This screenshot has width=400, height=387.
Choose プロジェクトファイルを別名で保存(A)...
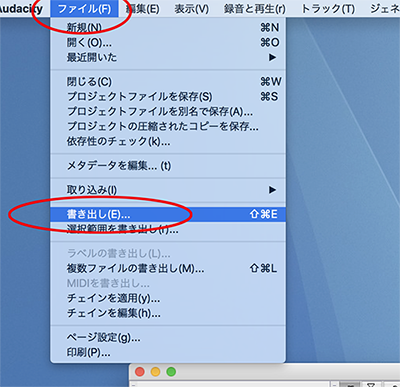click(168, 111)
